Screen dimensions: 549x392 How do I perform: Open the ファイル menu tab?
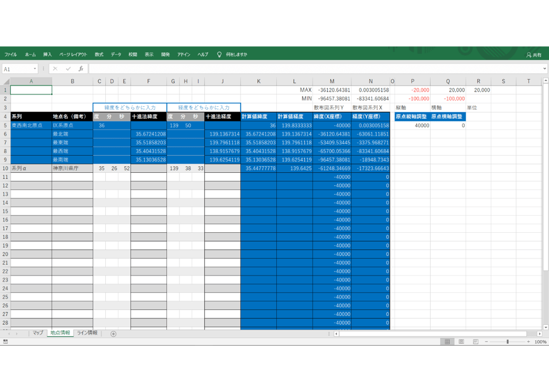click(11, 55)
